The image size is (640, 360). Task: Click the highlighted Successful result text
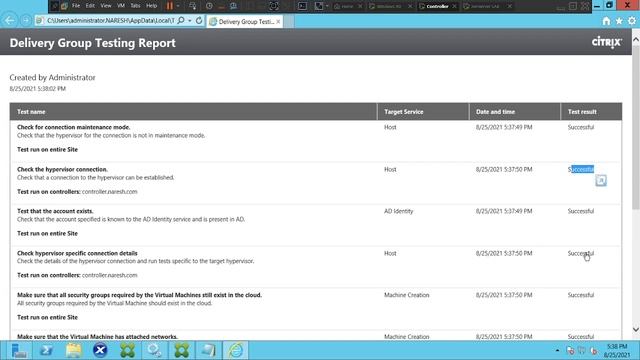[x=581, y=169]
